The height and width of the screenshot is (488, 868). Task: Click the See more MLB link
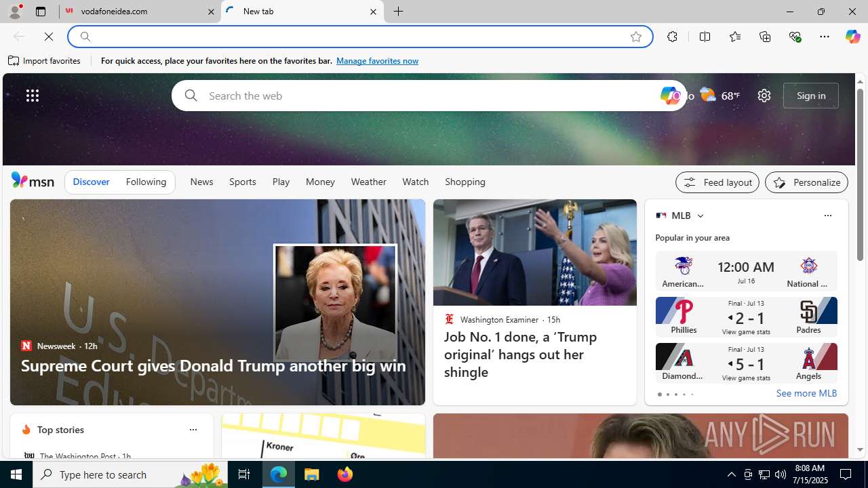click(806, 393)
